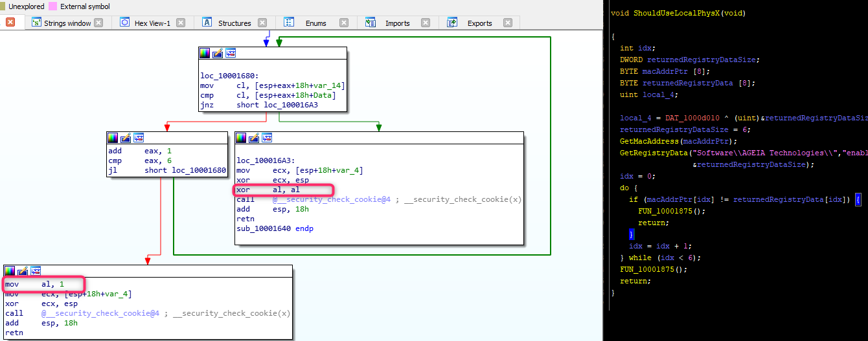Click GetMacAddress call in the decompiled code
The height and width of the screenshot is (341, 868).
click(648, 141)
